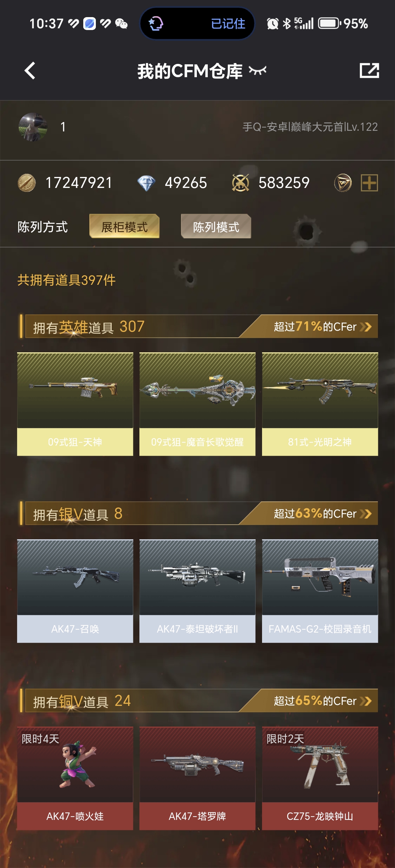Open the 09式狙-天神 weapon card
Screen dimensions: 395x868
75,404
